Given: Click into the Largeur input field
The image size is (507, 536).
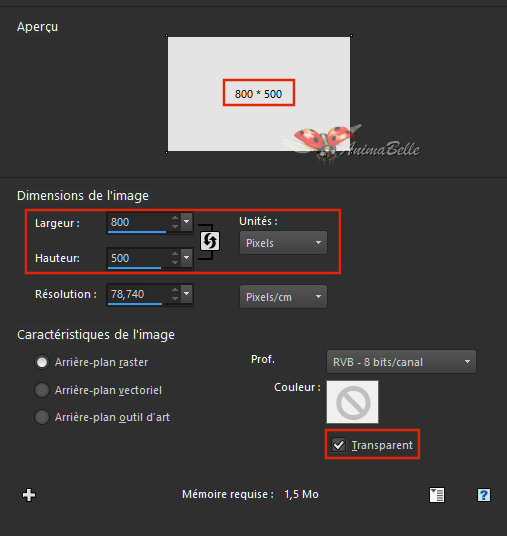Looking at the screenshot, I should [138, 223].
